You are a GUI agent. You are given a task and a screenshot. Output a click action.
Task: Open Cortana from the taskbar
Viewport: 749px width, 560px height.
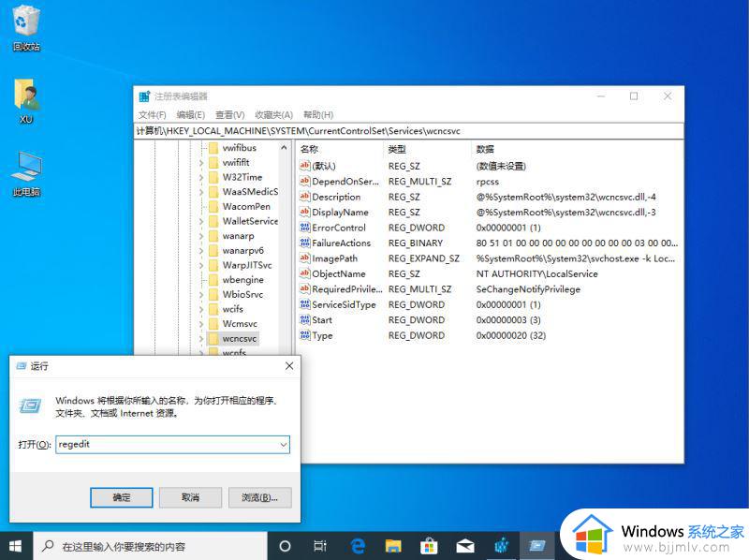pos(285,546)
